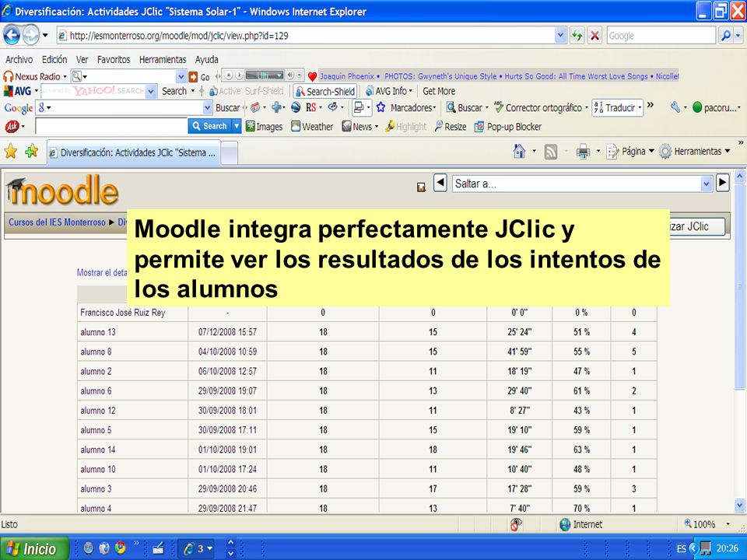Click AVG Info button
This screenshot has height=560, width=747.
point(388,91)
